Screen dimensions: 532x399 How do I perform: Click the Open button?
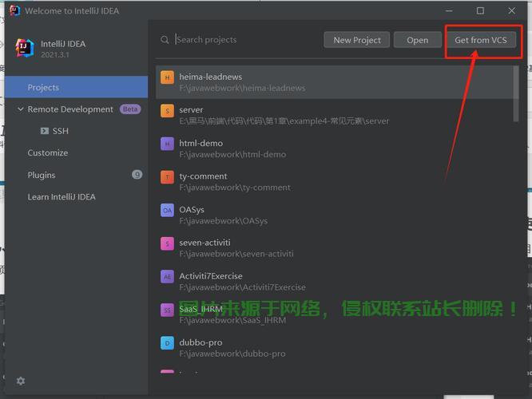coord(417,40)
